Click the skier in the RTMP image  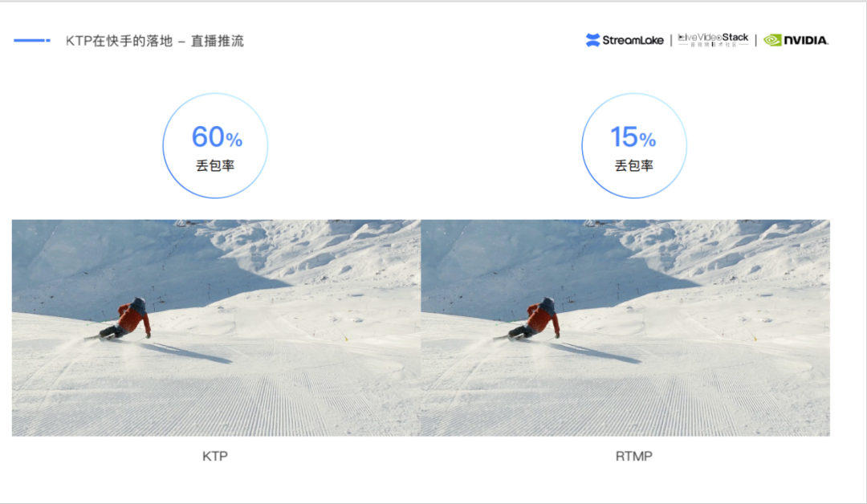[x=535, y=319]
